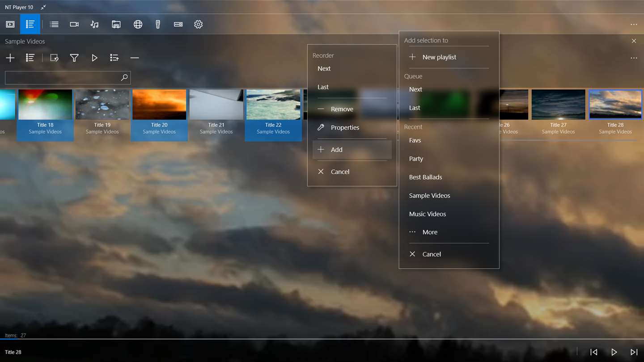This screenshot has height=362, width=644.
Task: Click the playback progress bar above Title 28
Action: point(322,339)
